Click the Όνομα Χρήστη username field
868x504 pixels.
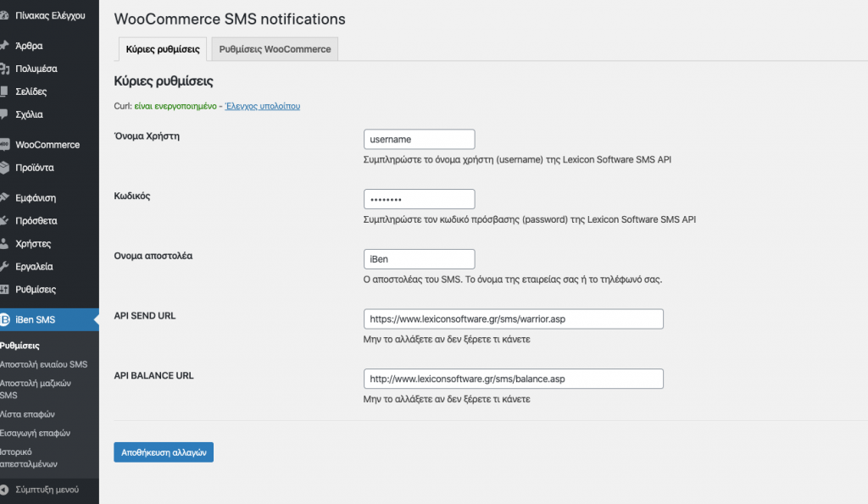tap(419, 140)
